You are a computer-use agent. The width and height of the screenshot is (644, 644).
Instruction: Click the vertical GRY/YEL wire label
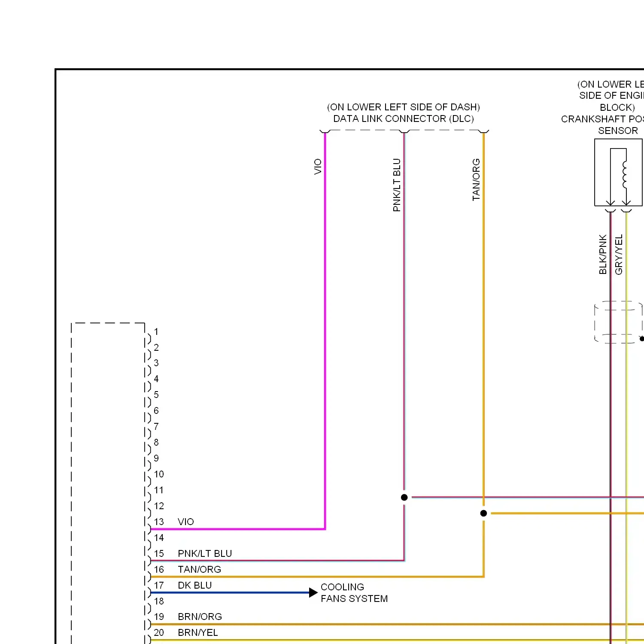[619, 254]
